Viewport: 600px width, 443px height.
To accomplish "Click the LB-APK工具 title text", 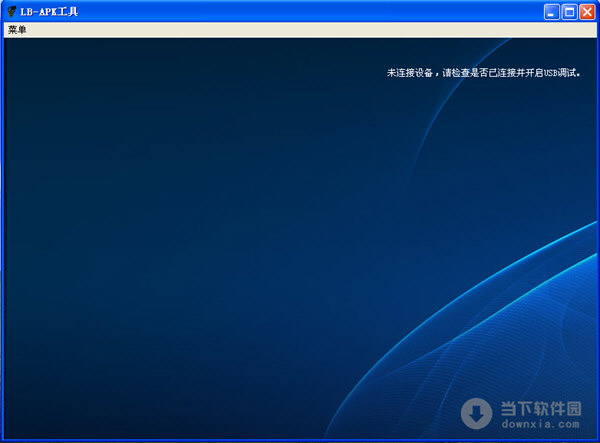I will point(49,12).
